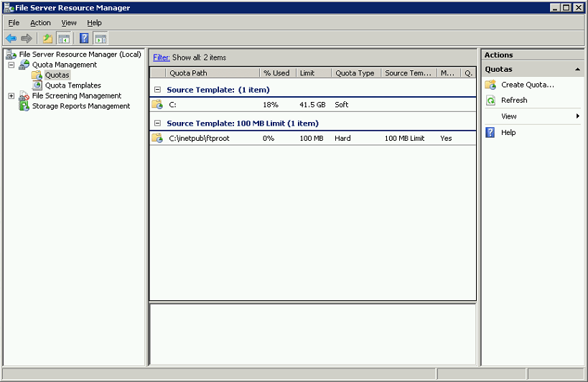The image size is (588, 382).
Task: Open the View submenu arrow in Actions
Action: point(578,116)
